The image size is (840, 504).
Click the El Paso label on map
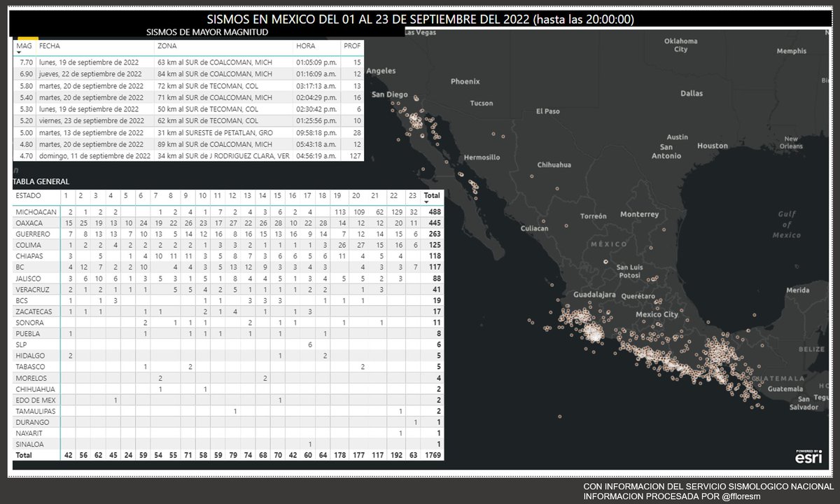coord(548,111)
